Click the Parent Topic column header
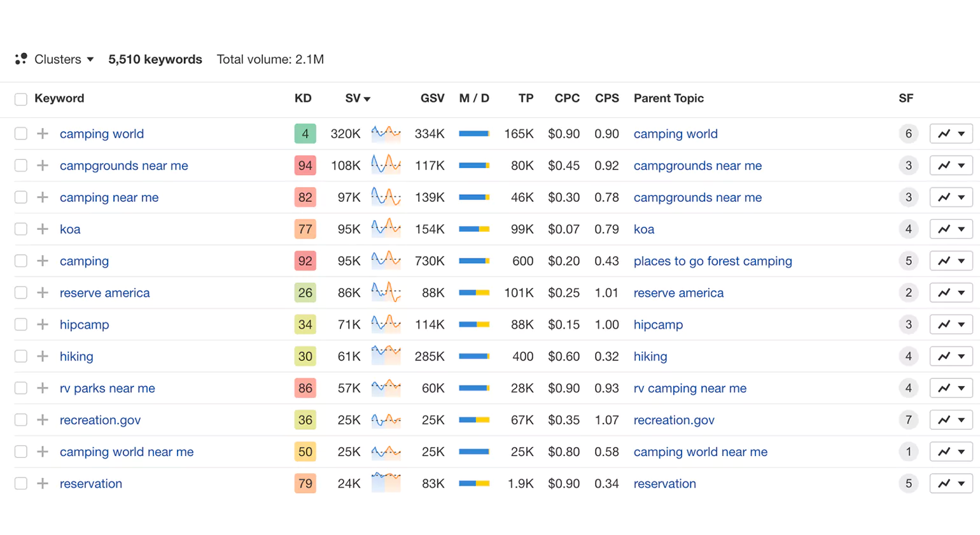 (x=668, y=98)
